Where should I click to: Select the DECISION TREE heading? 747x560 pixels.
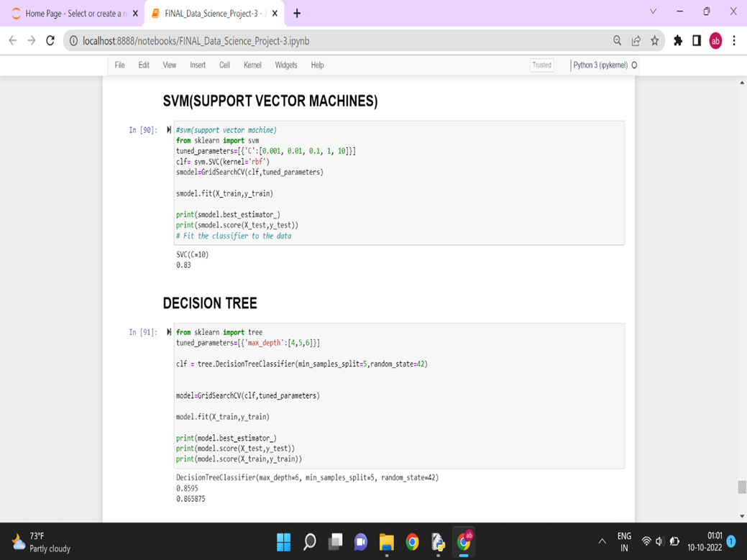pos(210,303)
